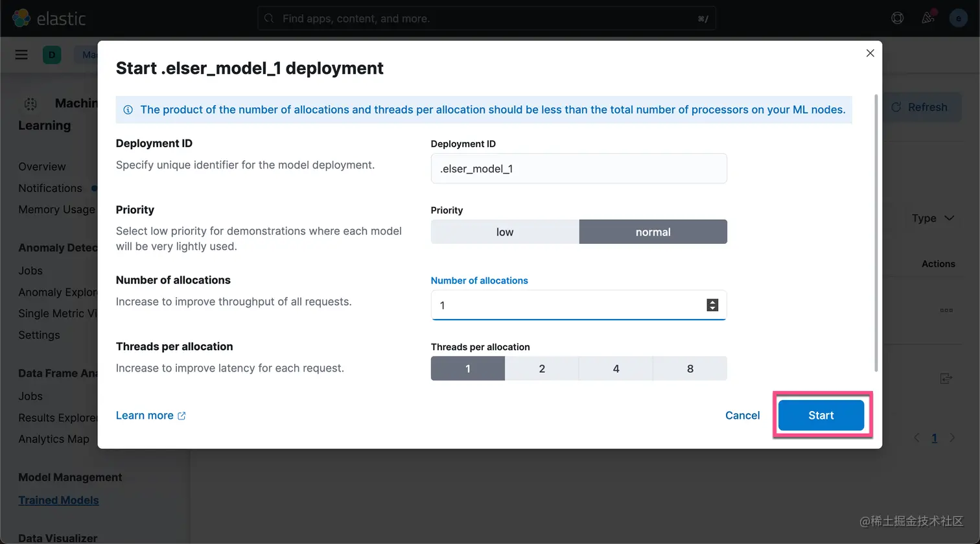
Task: Click the icon below the row actions
Action: click(946, 378)
